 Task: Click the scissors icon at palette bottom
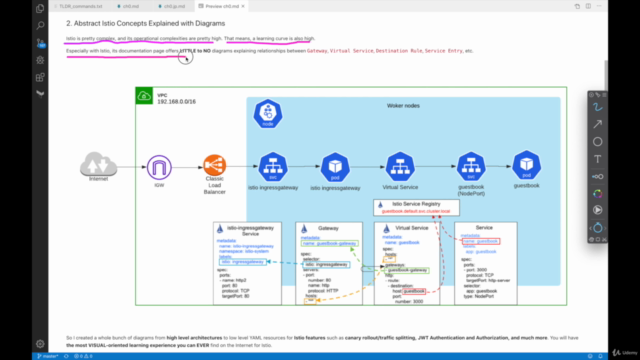604,239
